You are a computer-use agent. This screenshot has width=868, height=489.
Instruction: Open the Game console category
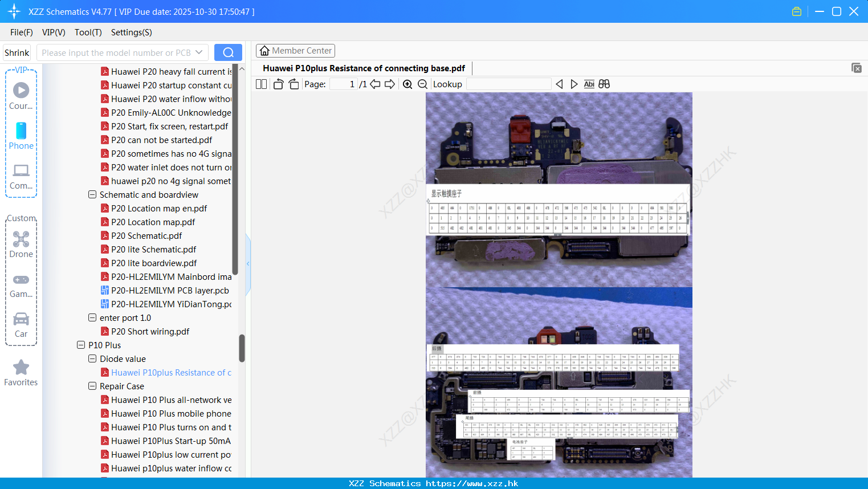click(x=21, y=285)
